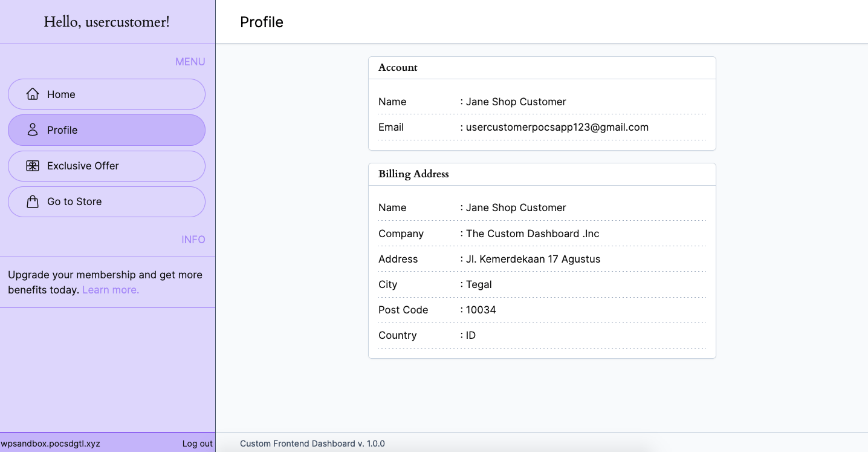The height and width of the screenshot is (452, 868).
Task: Open the Home menu item label
Action: tap(61, 94)
